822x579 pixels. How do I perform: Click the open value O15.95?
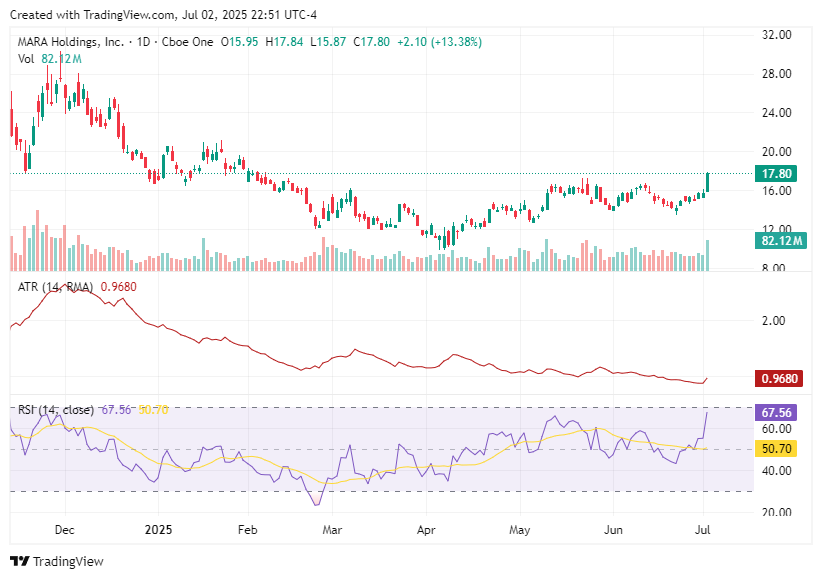click(x=239, y=42)
